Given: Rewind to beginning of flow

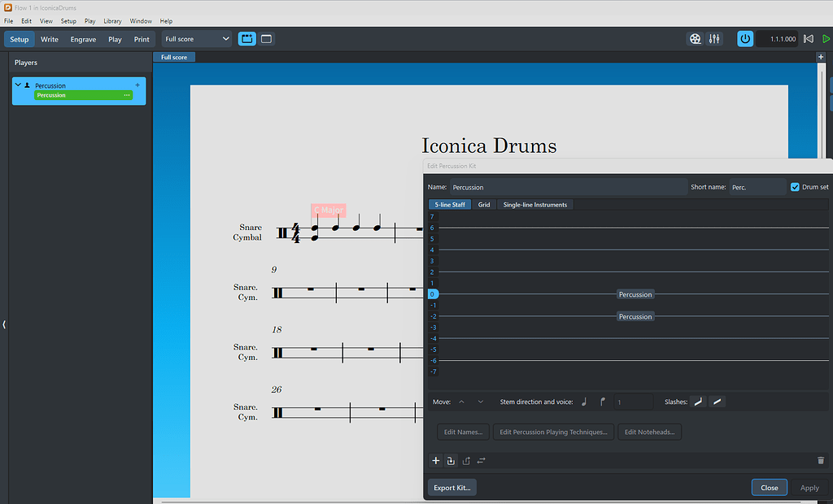Looking at the screenshot, I should click(x=808, y=39).
